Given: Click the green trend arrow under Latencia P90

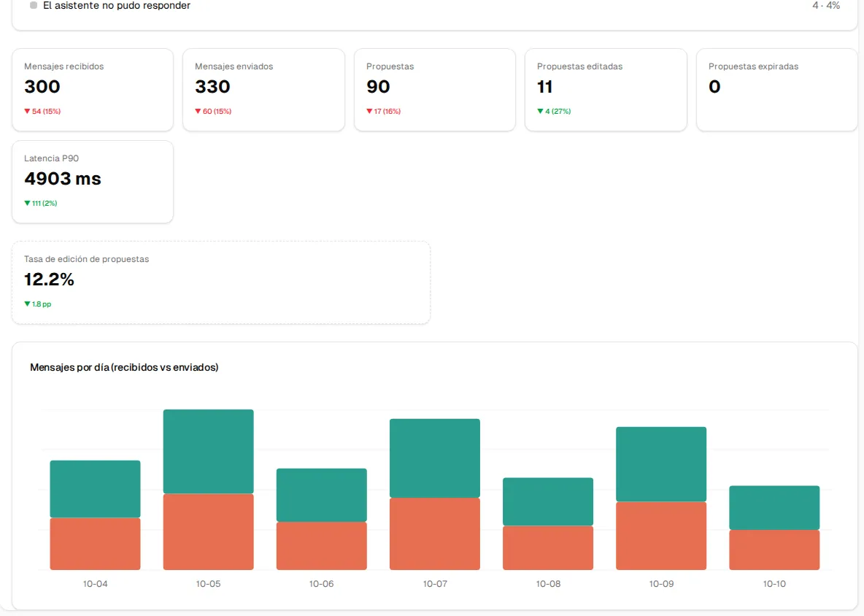Looking at the screenshot, I should pyautogui.click(x=27, y=204).
